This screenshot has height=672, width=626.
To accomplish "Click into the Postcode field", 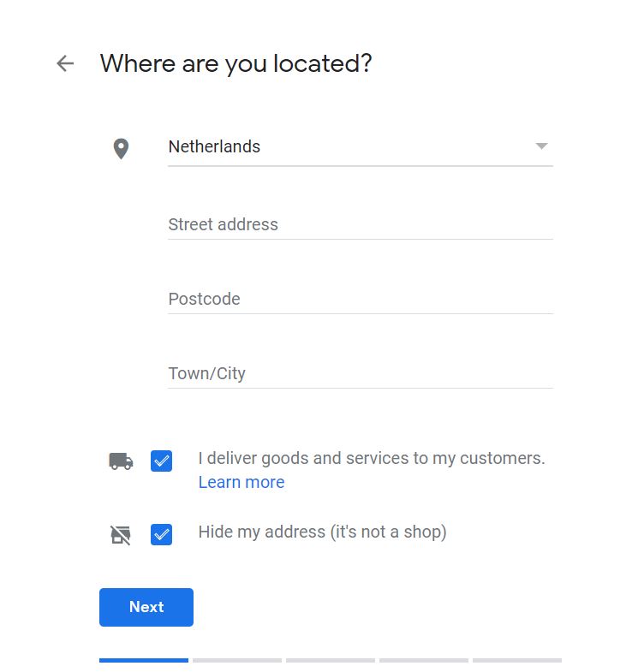I will coord(360,299).
